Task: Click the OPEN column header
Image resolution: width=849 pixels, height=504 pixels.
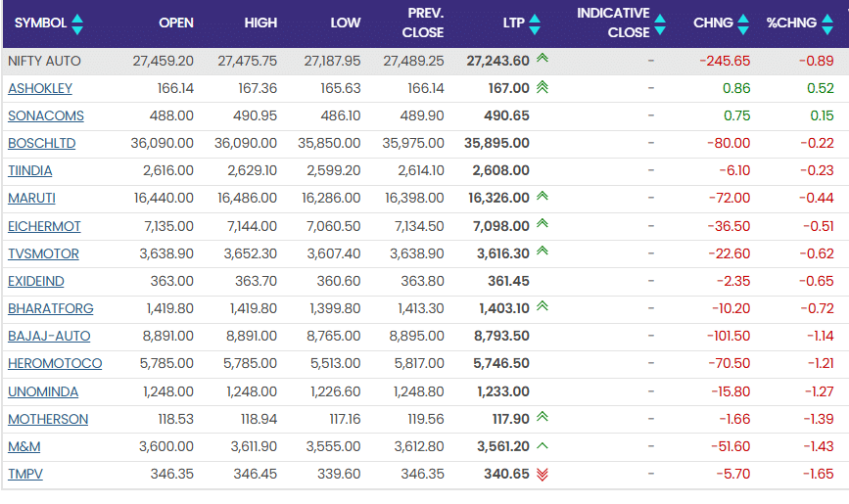Action: point(175,23)
